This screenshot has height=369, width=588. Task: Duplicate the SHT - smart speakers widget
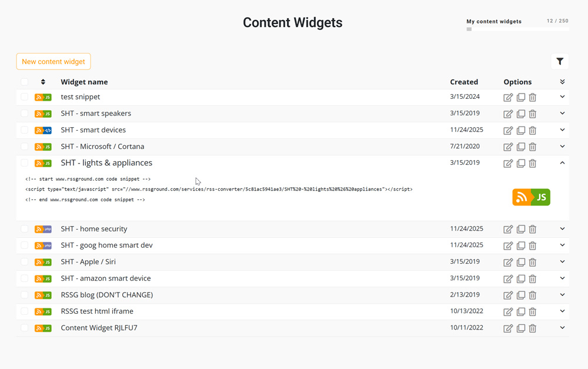(x=520, y=114)
